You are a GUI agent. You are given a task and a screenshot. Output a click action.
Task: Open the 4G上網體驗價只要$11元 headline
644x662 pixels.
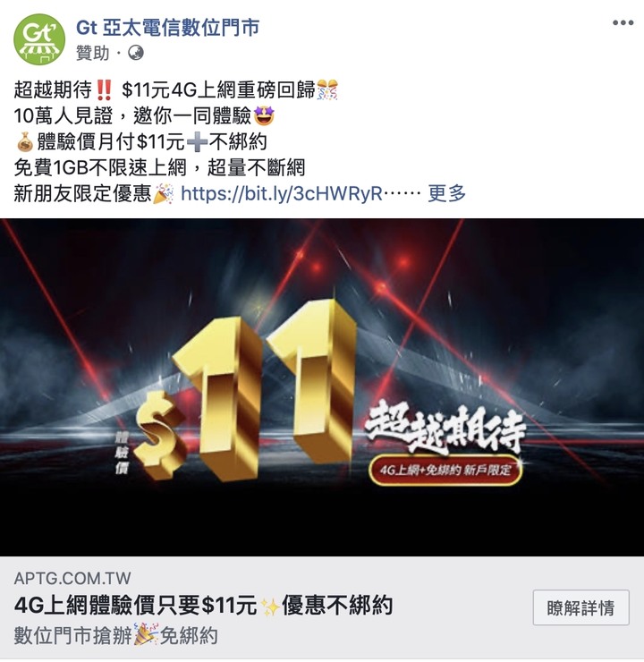click(203, 606)
